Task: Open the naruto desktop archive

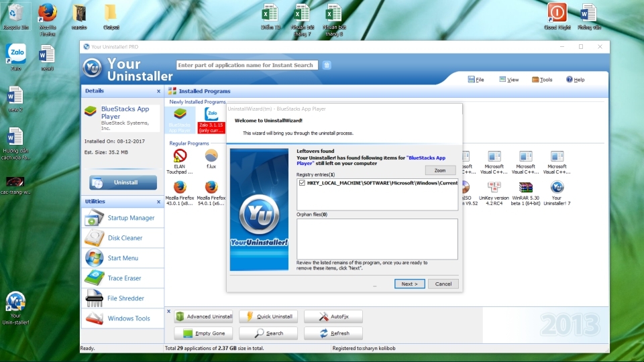Action: [x=79, y=16]
